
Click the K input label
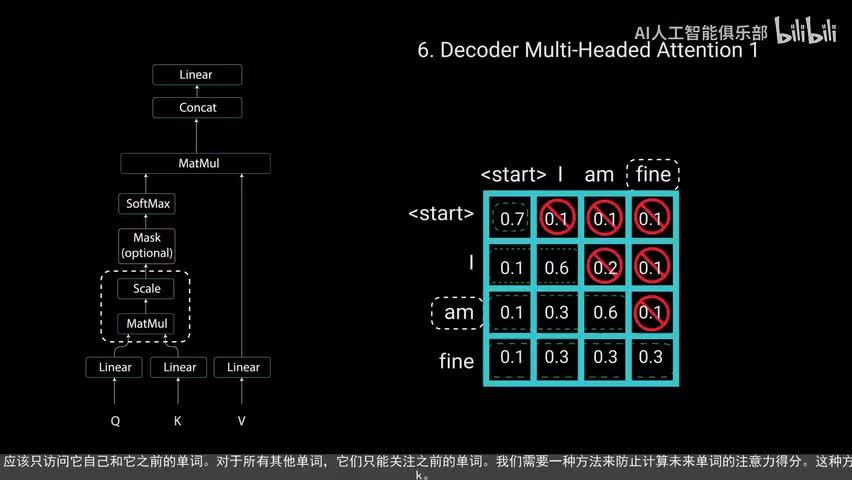[178, 421]
